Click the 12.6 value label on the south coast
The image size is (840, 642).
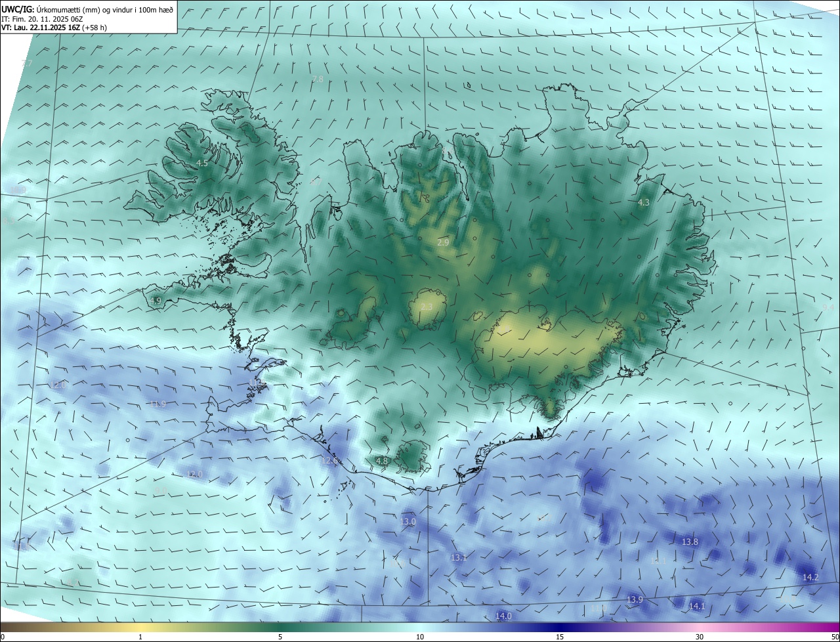point(329,461)
